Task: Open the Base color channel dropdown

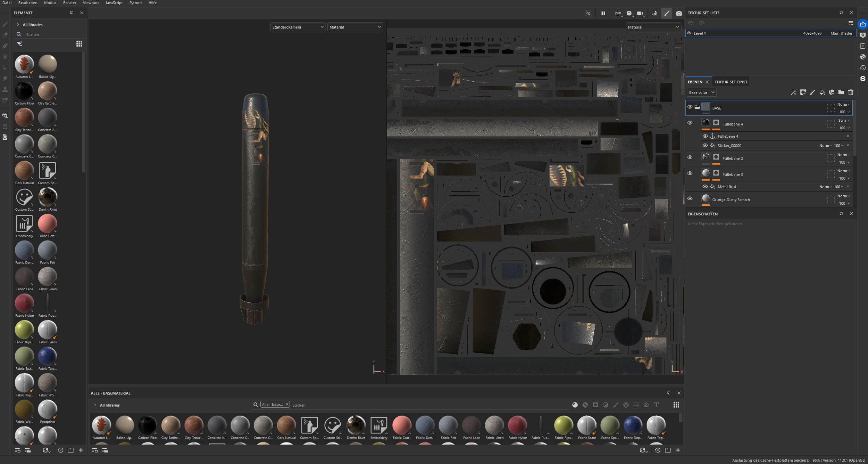Action: point(701,92)
